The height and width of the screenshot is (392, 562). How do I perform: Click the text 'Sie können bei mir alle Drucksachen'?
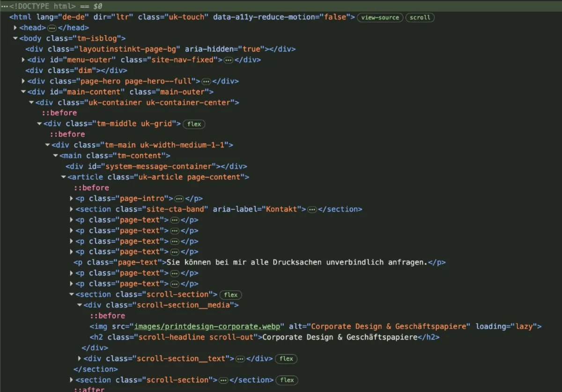tap(244, 263)
